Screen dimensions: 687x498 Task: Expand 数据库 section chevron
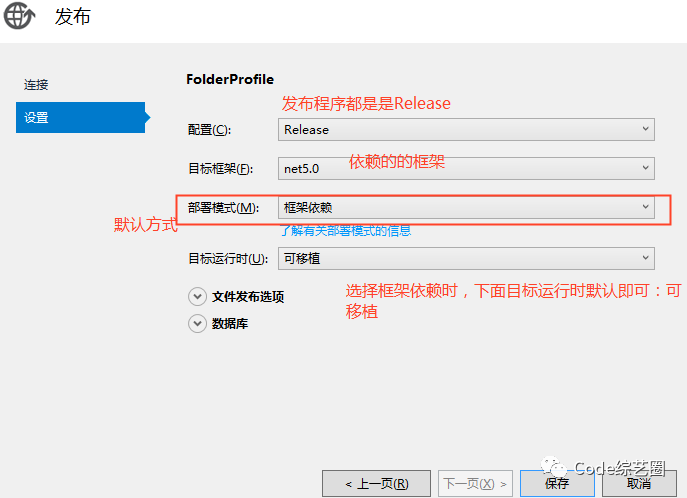click(x=198, y=324)
